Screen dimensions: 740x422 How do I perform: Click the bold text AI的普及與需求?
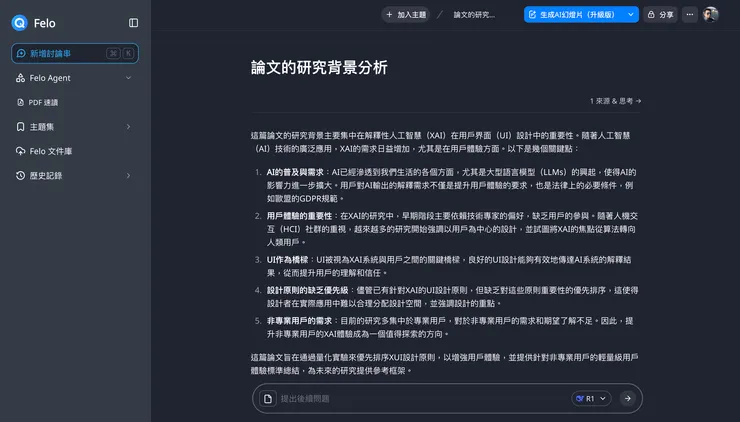pyautogui.click(x=295, y=172)
